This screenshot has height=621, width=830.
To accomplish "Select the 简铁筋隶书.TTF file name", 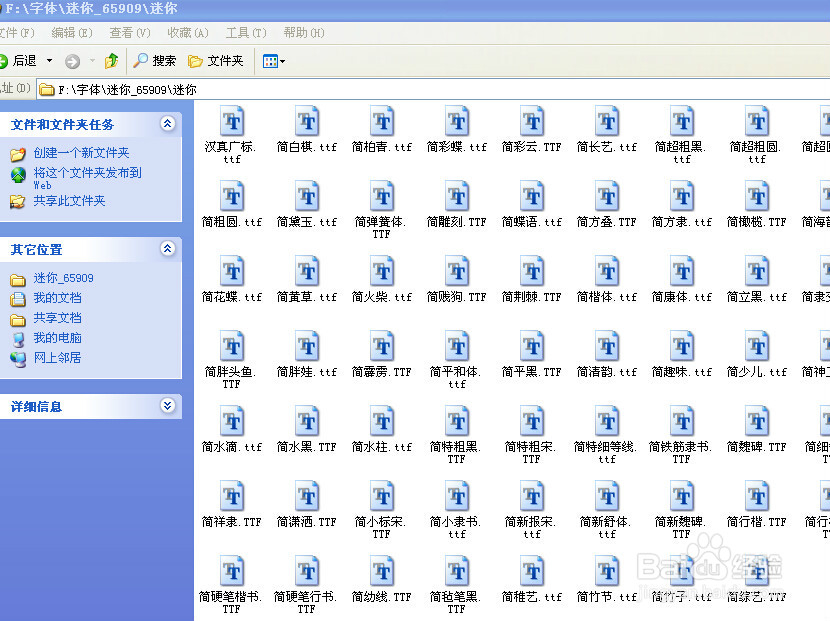I will coord(681,453).
